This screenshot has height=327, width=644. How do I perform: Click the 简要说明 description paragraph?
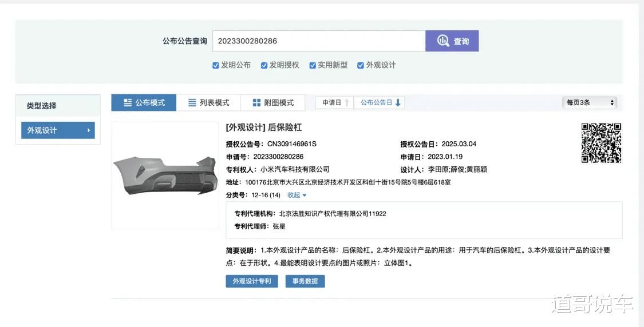(418, 257)
